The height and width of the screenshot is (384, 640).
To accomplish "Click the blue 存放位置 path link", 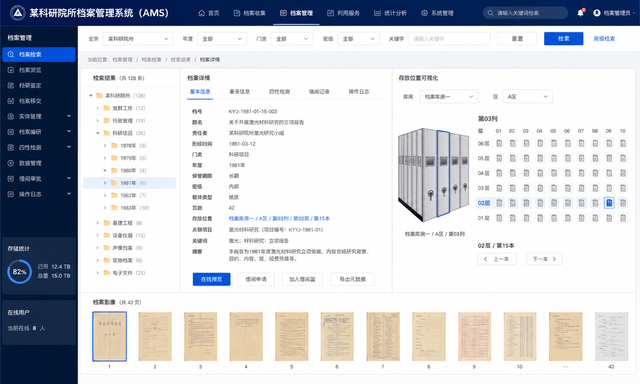I will pos(279,219).
